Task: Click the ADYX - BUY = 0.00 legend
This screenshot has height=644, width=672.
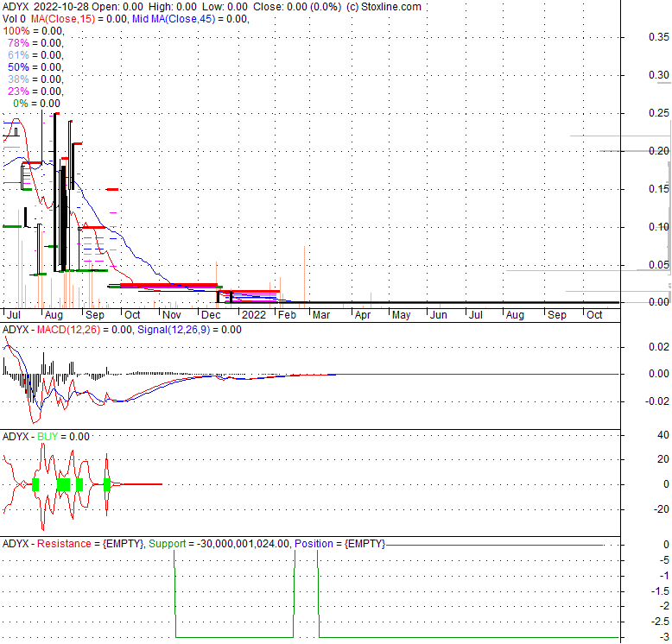Action: click(x=46, y=437)
